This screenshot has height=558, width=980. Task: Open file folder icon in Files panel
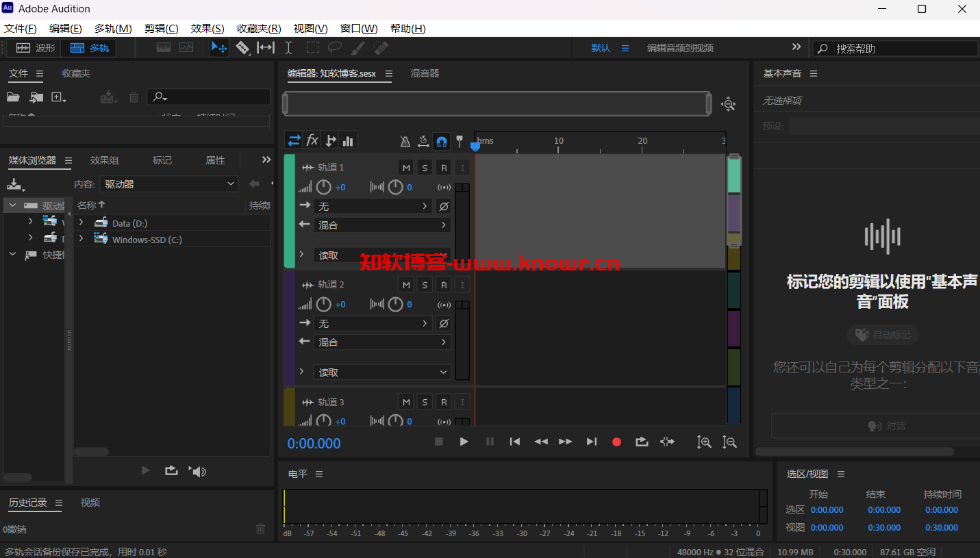(13, 97)
